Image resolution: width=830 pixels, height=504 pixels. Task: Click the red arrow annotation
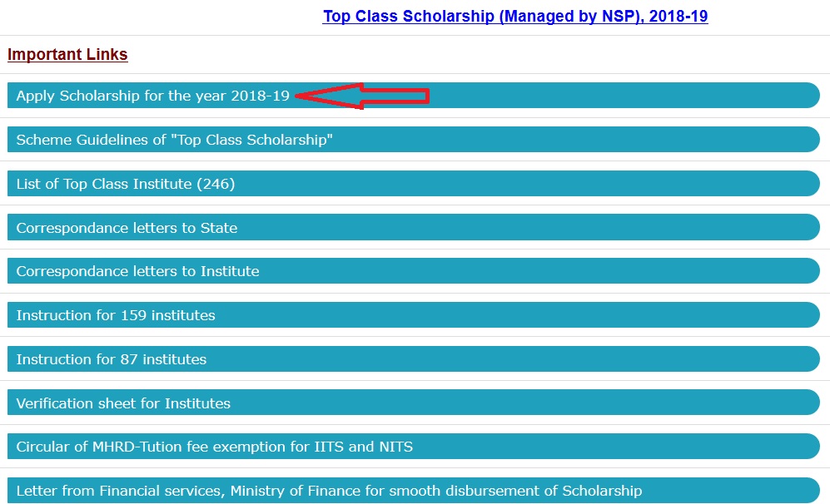(x=362, y=96)
